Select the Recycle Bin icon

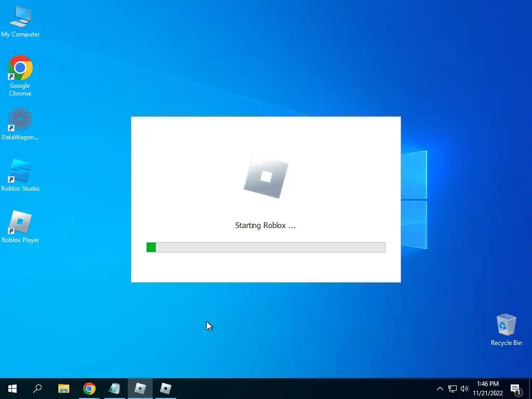point(506,330)
